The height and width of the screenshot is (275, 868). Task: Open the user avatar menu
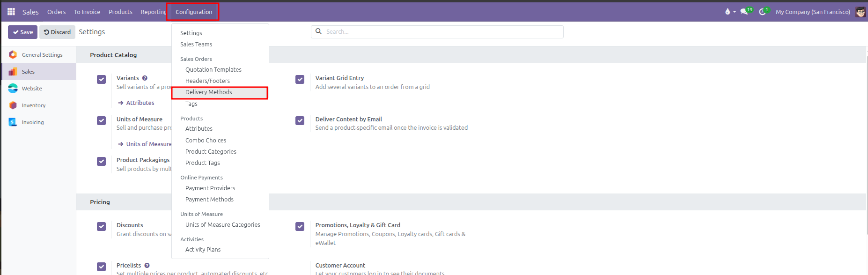[861, 12]
